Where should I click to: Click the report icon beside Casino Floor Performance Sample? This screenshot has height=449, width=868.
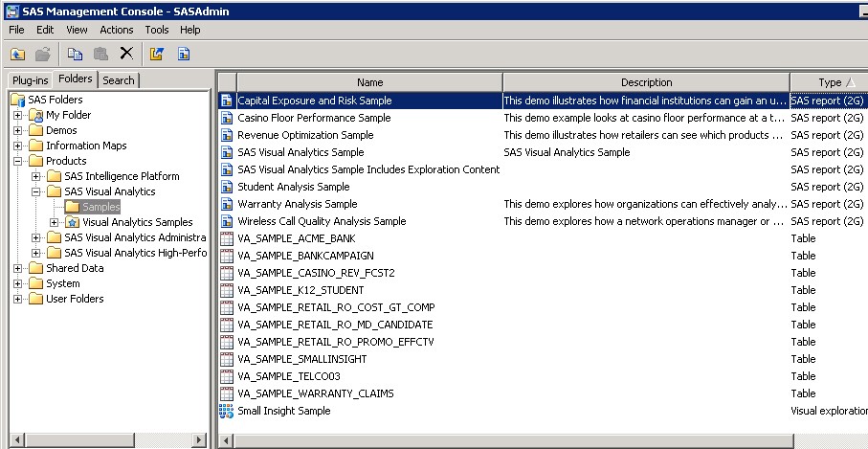[227, 118]
